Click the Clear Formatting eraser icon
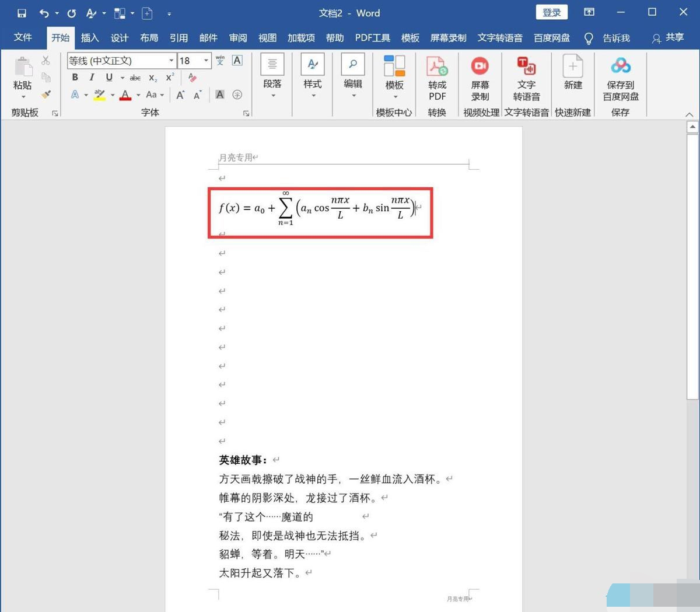The height and width of the screenshot is (612, 700). 192,78
